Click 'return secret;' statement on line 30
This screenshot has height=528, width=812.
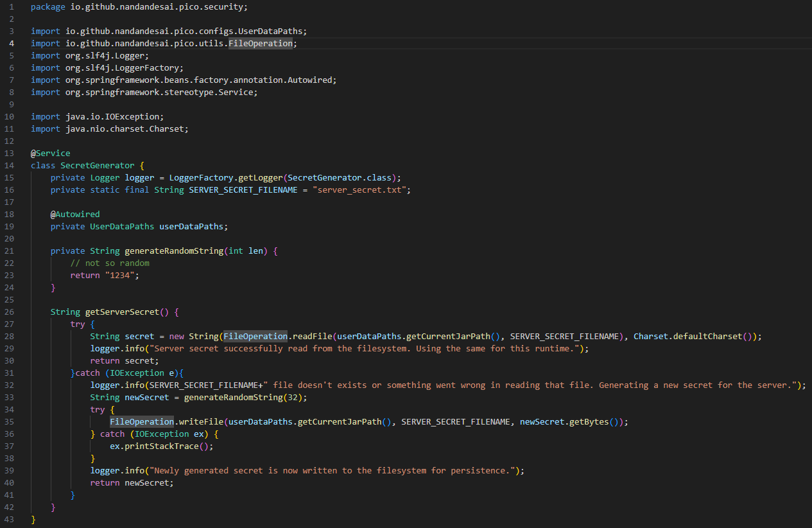(125, 361)
